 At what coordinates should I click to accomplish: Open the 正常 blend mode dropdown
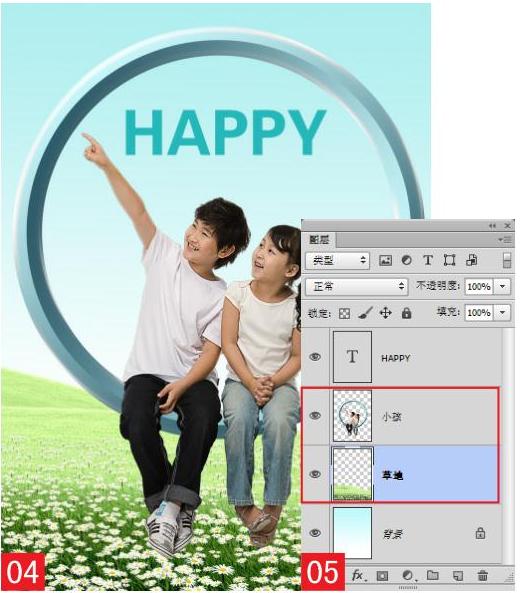[356, 287]
